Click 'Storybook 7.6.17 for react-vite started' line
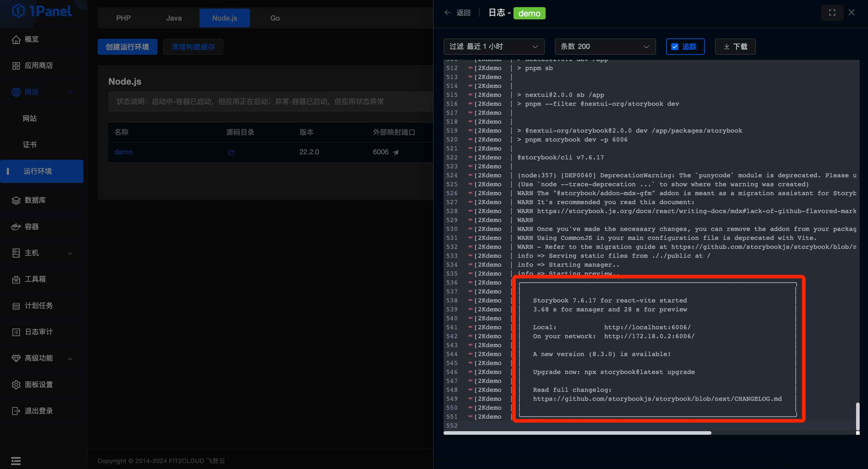The image size is (868, 469). pos(610,301)
